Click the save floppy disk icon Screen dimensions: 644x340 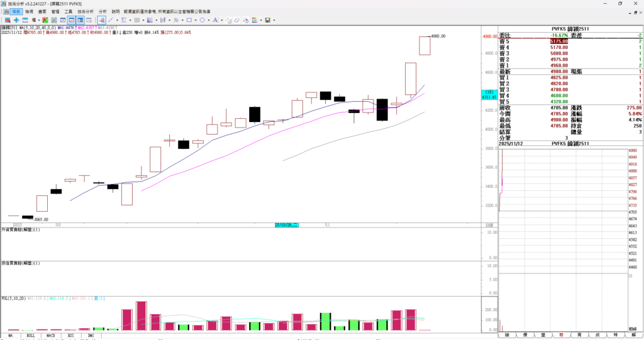(x=267, y=20)
